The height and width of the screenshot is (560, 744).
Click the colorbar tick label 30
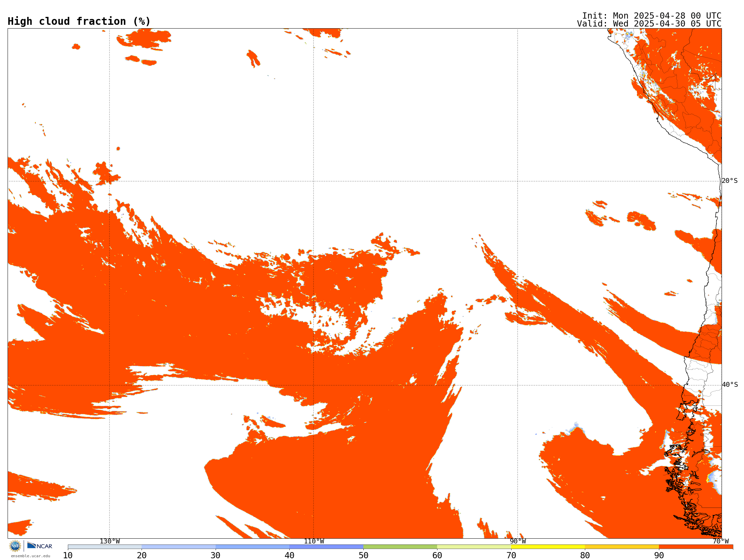(216, 556)
